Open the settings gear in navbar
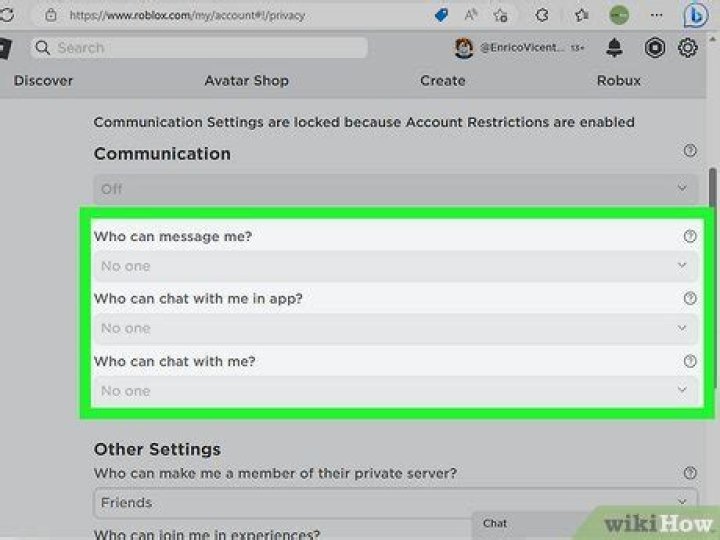The width and height of the screenshot is (720, 540). coord(688,48)
